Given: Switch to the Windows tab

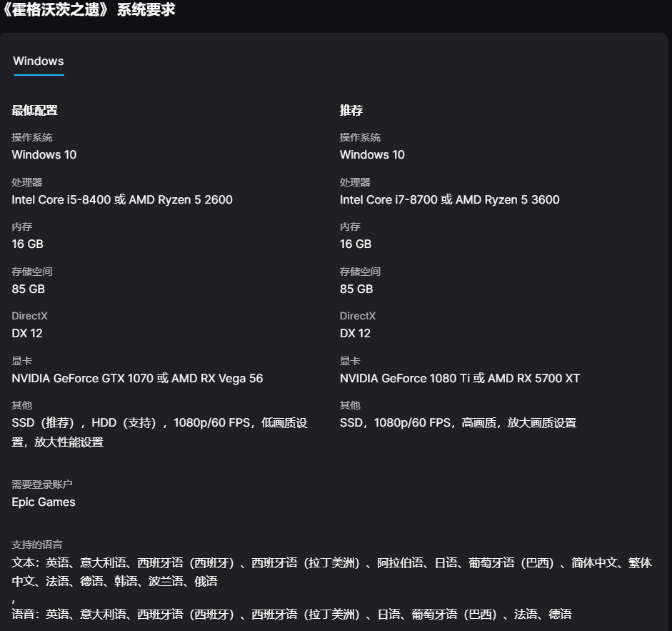Looking at the screenshot, I should point(38,61).
